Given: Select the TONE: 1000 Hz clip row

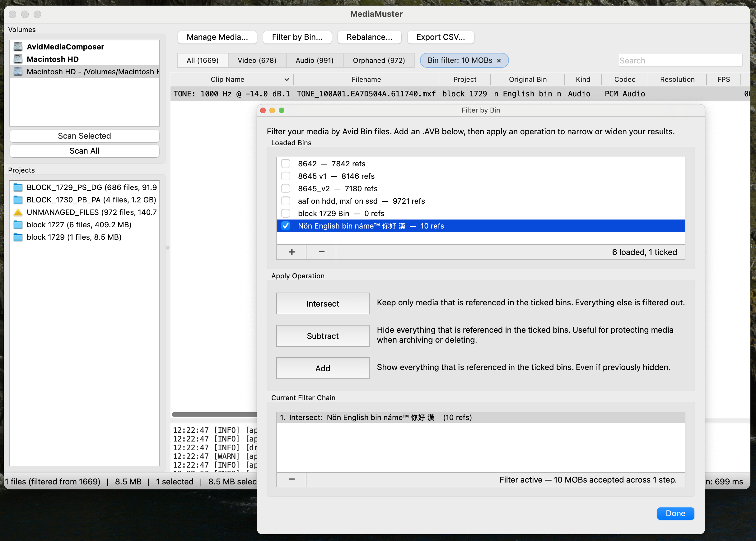Looking at the screenshot, I should 460,94.
